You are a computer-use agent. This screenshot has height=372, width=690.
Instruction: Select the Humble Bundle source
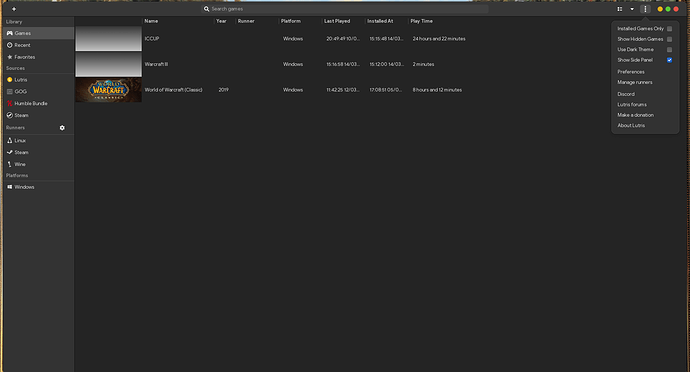coord(38,103)
